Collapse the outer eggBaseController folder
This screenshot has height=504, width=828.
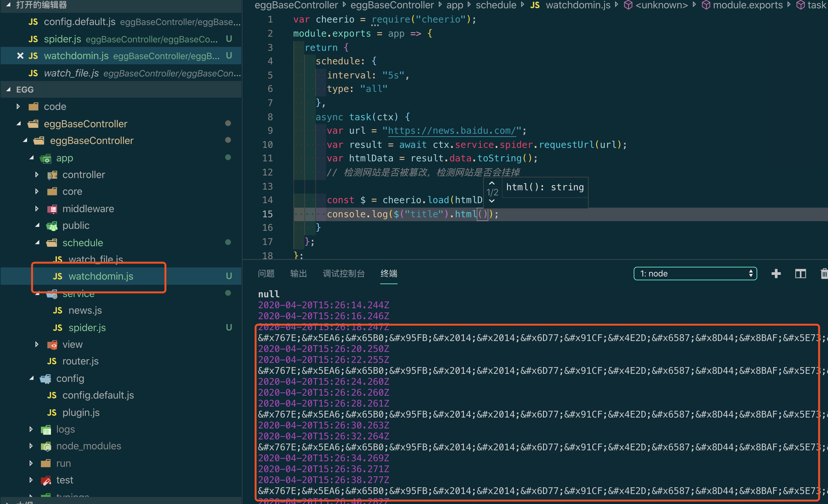(19, 123)
